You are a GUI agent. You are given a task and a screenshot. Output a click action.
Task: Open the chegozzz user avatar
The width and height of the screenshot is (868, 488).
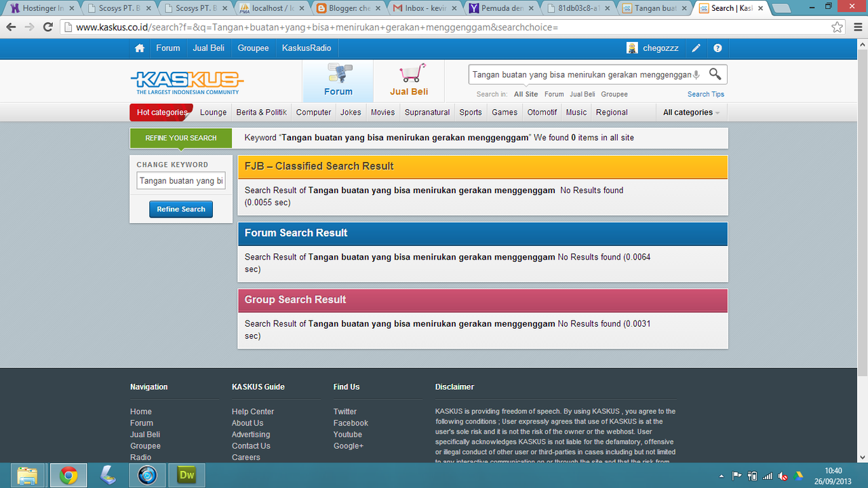click(632, 48)
